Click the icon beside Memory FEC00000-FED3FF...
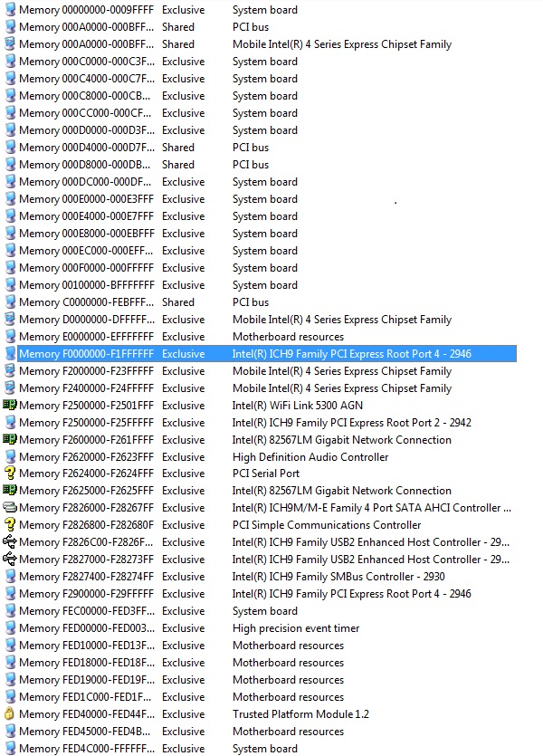 click(x=10, y=611)
